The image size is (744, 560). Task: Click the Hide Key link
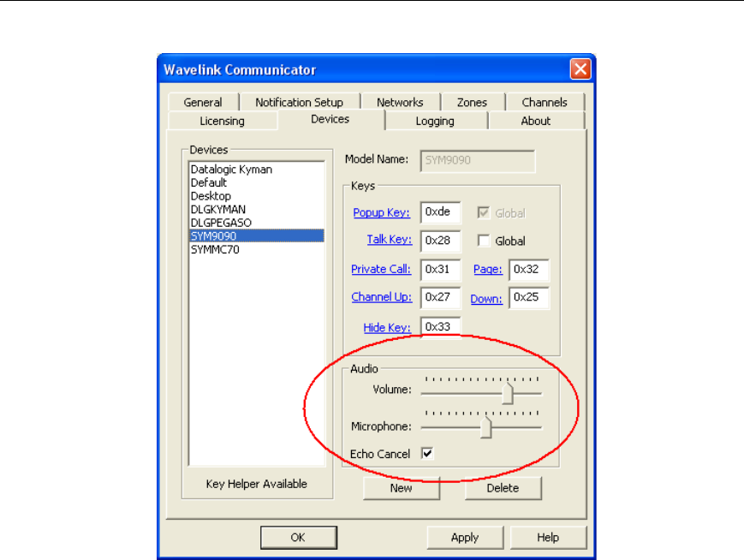pyautogui.click(x=387, y=327)
